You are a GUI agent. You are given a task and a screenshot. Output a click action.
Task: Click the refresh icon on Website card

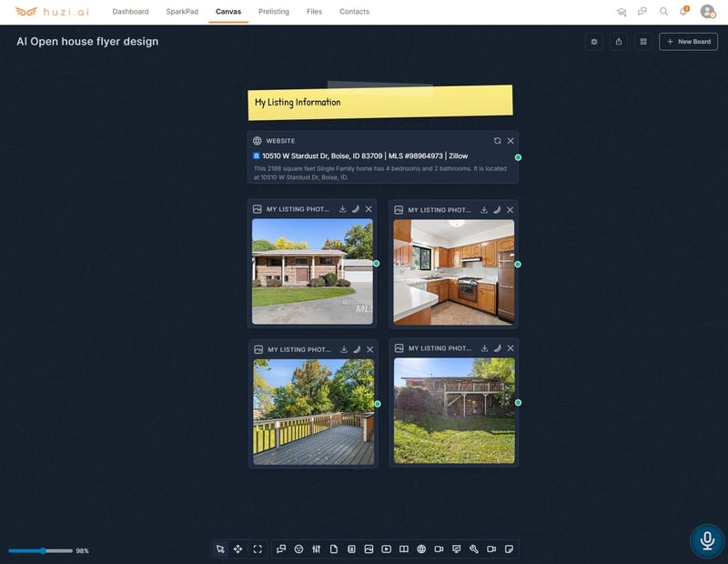[x=497, y=141]
